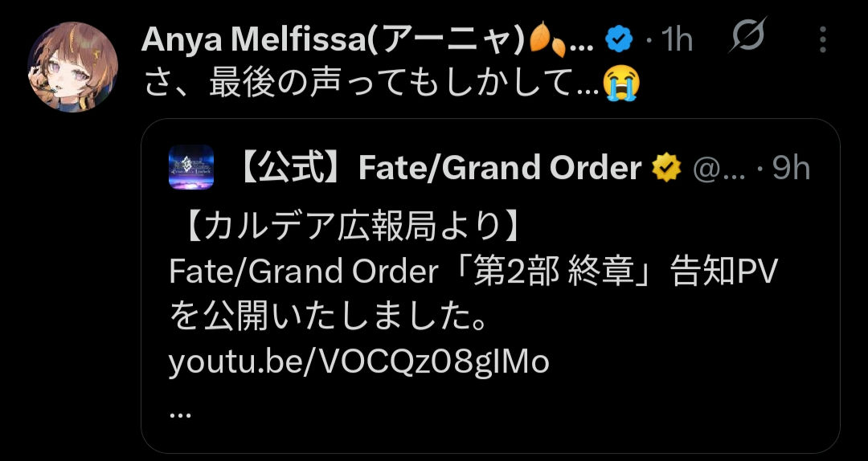
Task: Expand the truncated quoted tweet ellipsis
Action: click(x=178, y=414)
